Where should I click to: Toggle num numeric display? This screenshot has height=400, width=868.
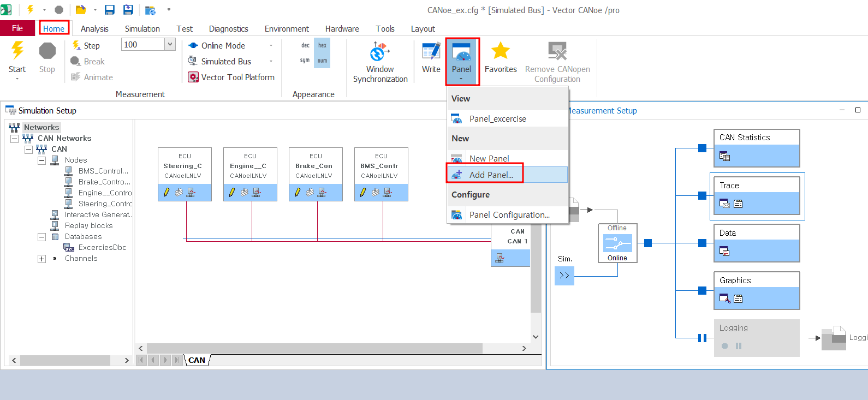tap(323, 61)
